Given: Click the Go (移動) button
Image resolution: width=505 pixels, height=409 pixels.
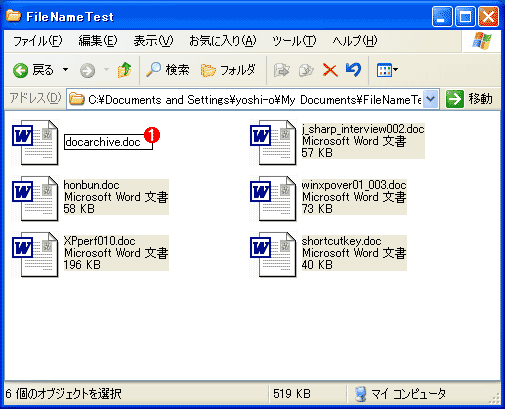Looking at the screenshot, I should click(x=470, y=99).
